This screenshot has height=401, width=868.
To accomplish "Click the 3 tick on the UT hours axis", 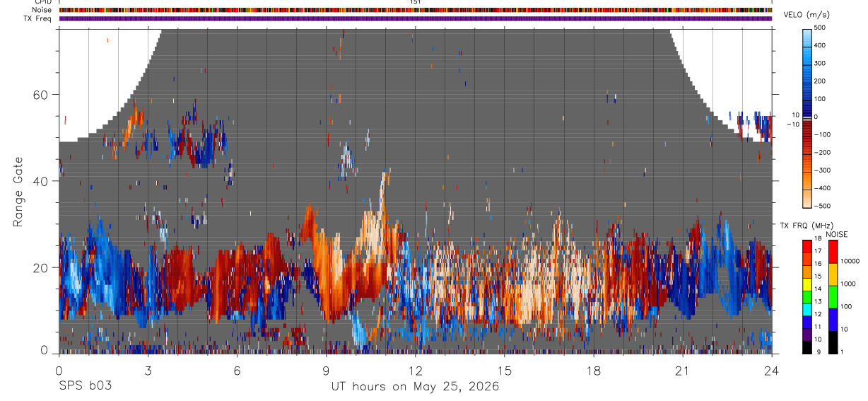I will (x=148, y=371).
